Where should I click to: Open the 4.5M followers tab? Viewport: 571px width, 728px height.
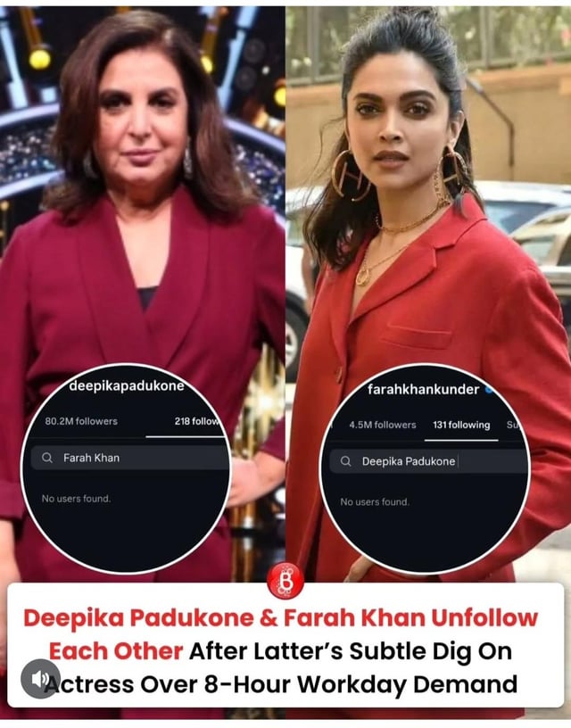(x=383, y=425)
